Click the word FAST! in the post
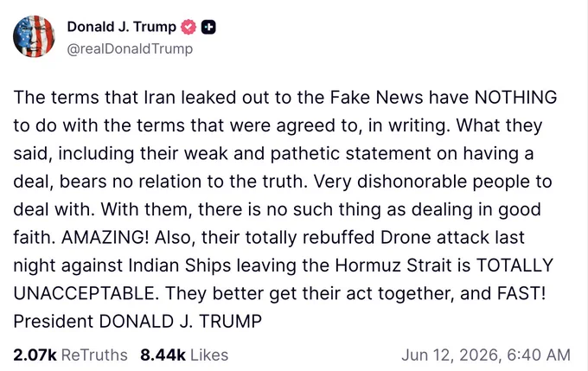This screenshot has height=371, width=588. (x=521, y=293)
